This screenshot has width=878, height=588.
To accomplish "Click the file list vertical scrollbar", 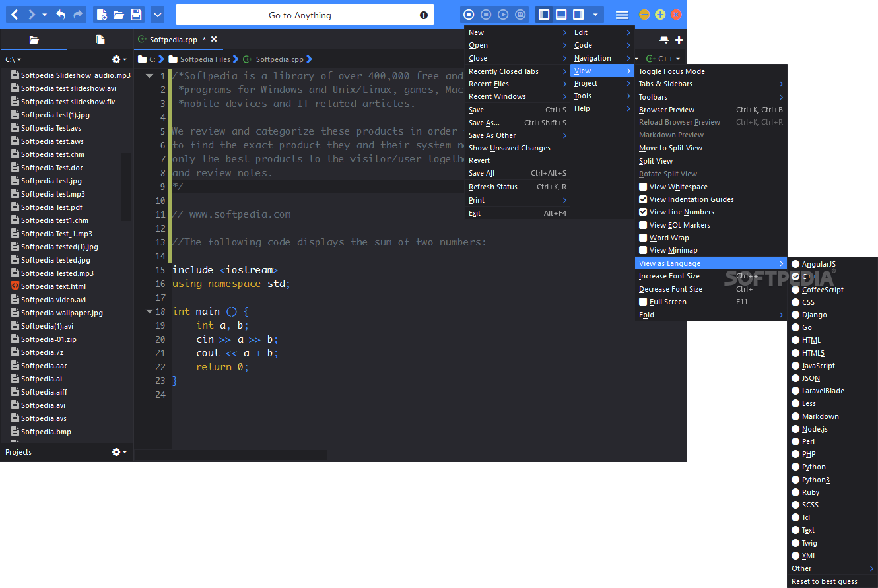I will click(x=126, y=187).
